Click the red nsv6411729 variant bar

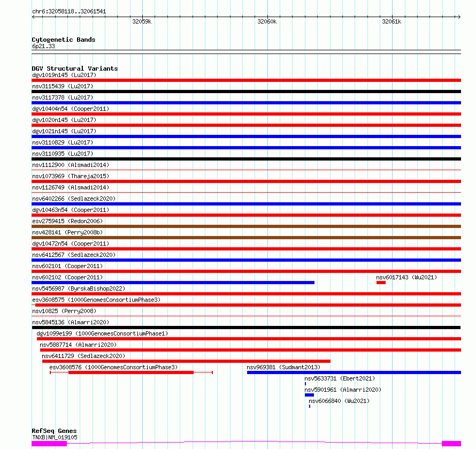pyautogui.click(x=187, y=362)
